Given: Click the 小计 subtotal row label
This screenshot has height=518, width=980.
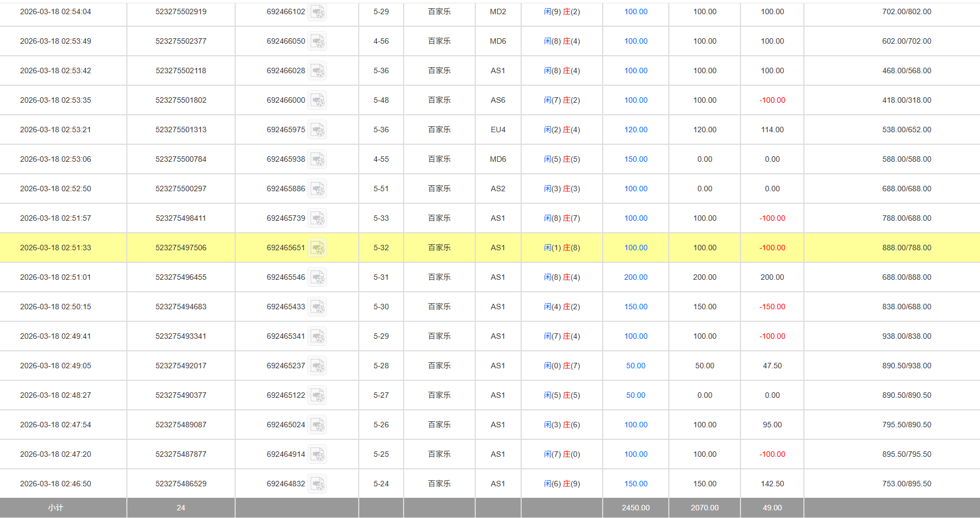Looking at the screenshot, I should (x=55, y=508).
